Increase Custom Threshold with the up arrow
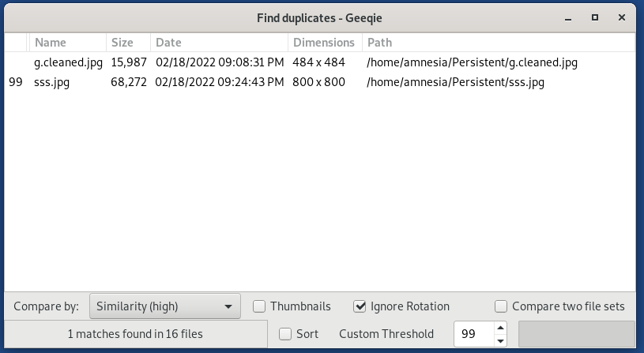Screen dimensions: 644x353 [x=500, y=328]
